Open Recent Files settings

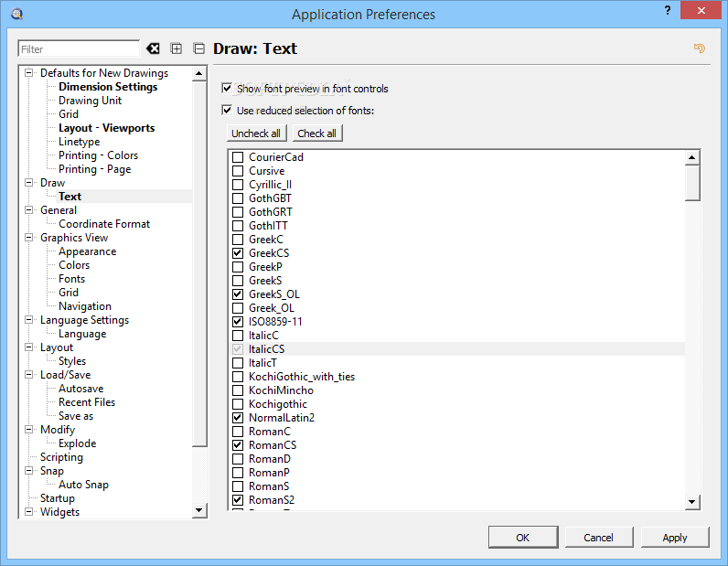87,402
